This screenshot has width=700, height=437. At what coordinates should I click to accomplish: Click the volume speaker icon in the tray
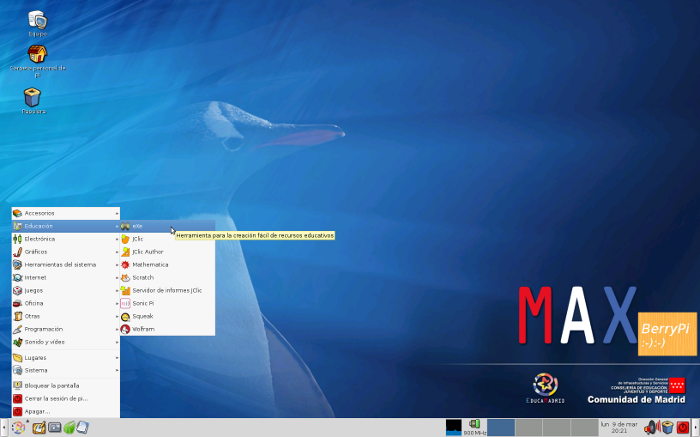point(651,428)
